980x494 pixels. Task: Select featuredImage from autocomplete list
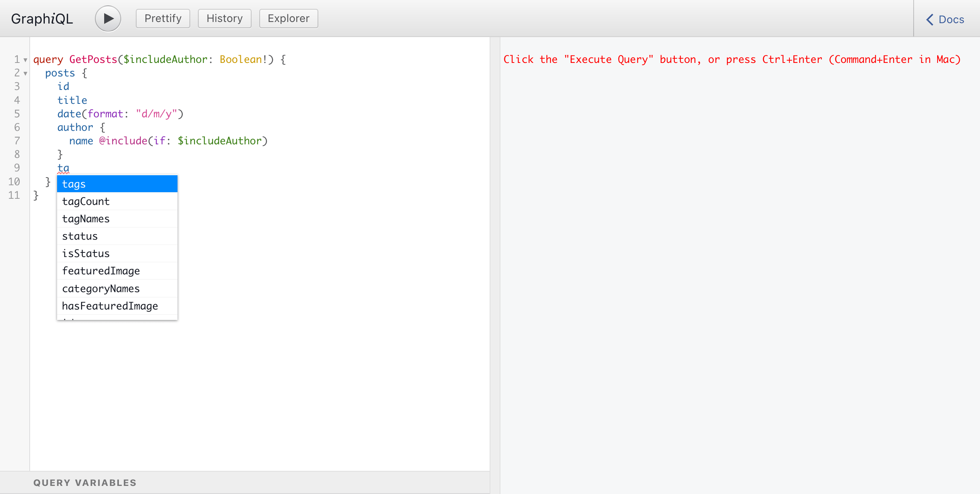click(101, 271)
